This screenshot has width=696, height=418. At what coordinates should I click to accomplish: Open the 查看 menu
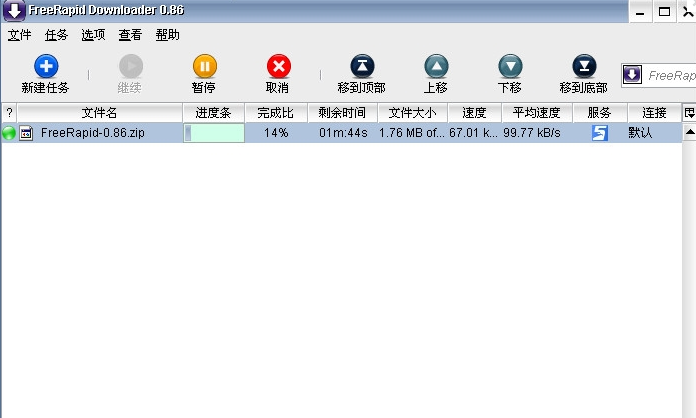[x=130, y=35]
